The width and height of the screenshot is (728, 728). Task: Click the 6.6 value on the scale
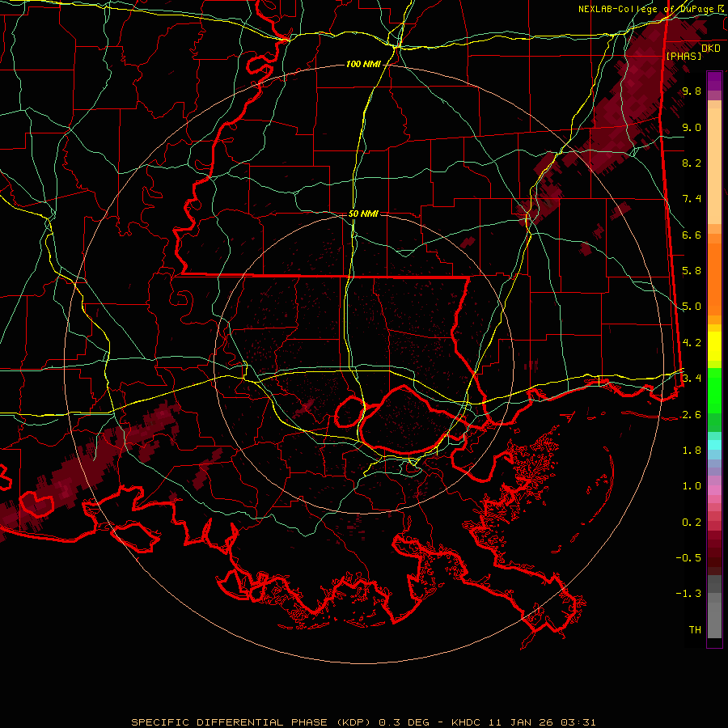pyautogui.click(x=692, y=235)
